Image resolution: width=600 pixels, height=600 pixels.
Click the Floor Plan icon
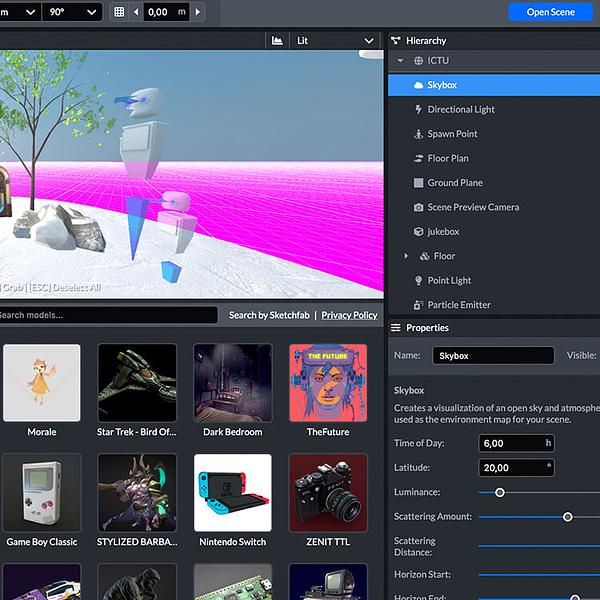419,159
